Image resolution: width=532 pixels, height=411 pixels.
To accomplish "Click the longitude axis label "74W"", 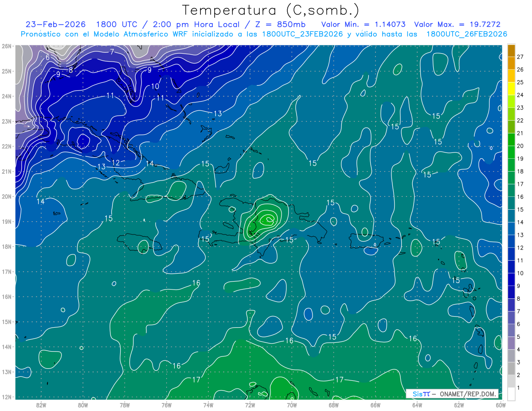I will pyautogui.click(x=208, y=404).
